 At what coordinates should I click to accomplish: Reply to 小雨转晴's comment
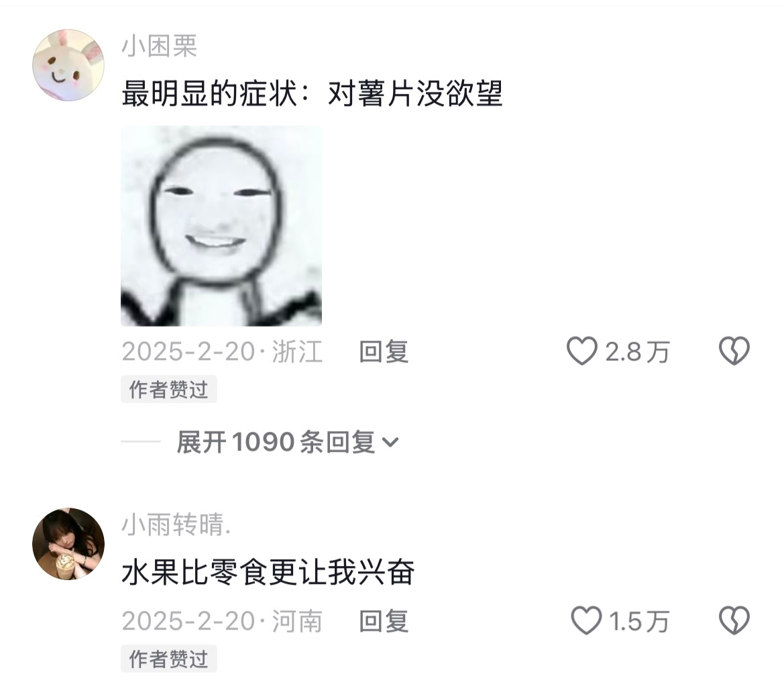[x=384, y=621]
